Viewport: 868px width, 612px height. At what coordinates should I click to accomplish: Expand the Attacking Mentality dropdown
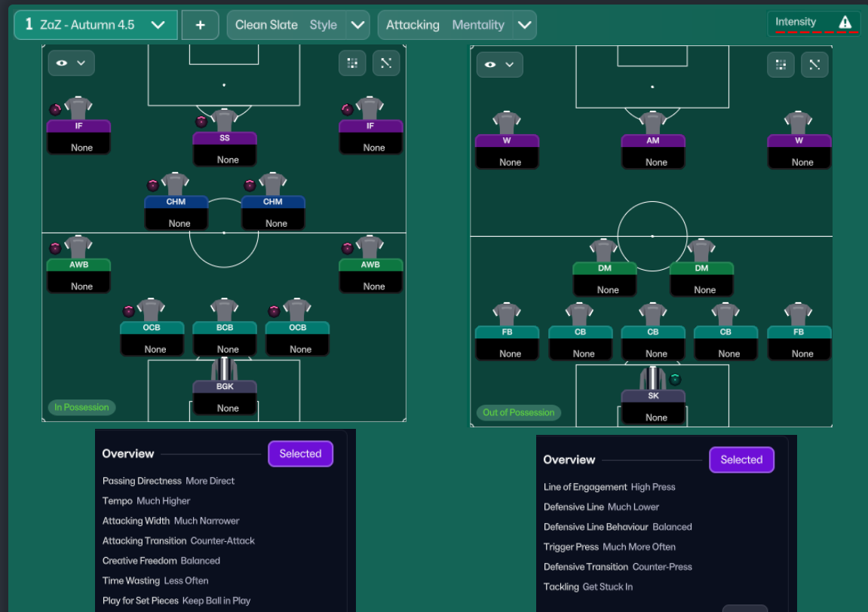524,25
